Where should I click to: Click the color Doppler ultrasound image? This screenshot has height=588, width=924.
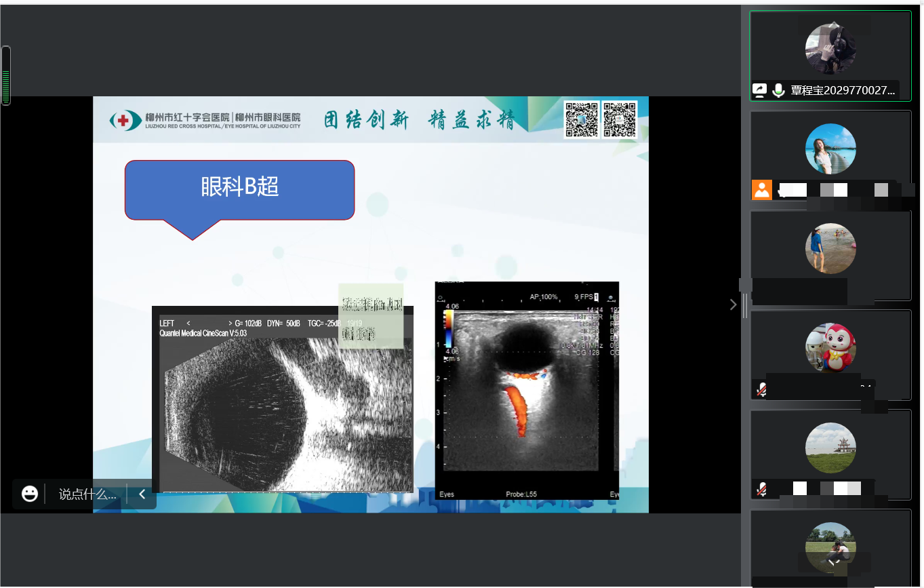click(x=527, y=390)
